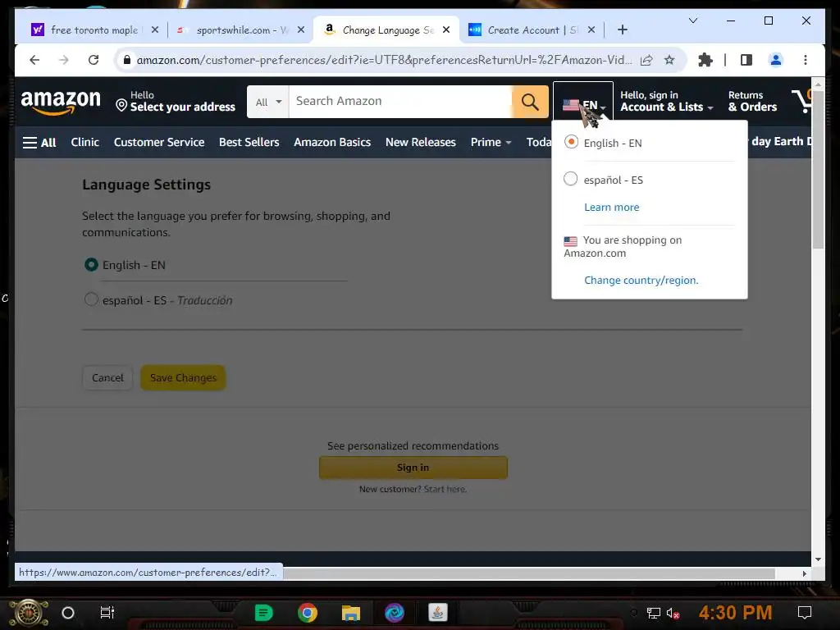Open Best Sellers nav link

(249, 143)
